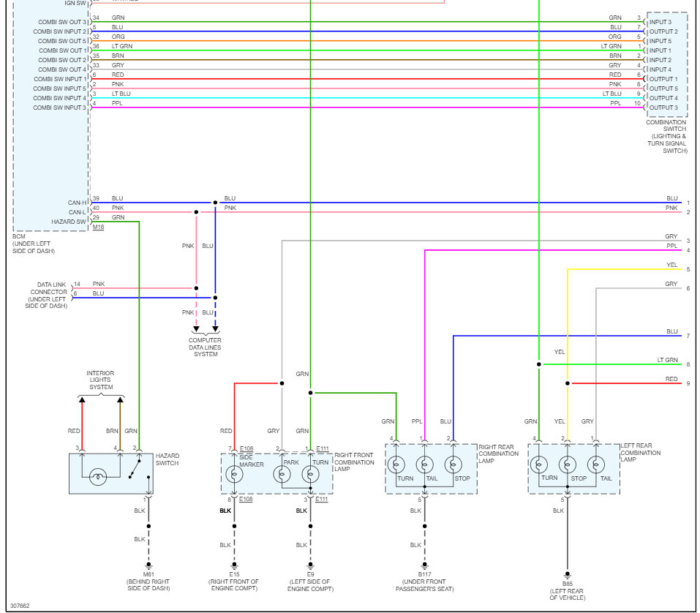Click the PARK bulb in right front lamp

click(282, 474)
